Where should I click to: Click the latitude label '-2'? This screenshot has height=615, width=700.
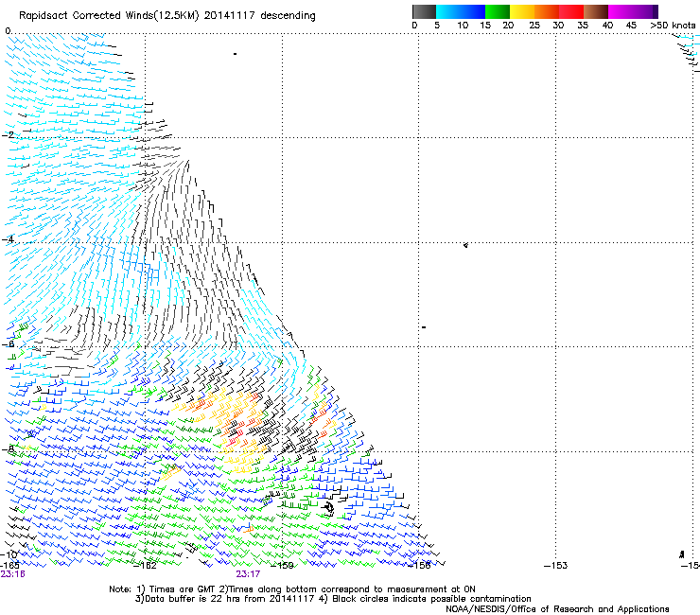click(x=8, y=134)
